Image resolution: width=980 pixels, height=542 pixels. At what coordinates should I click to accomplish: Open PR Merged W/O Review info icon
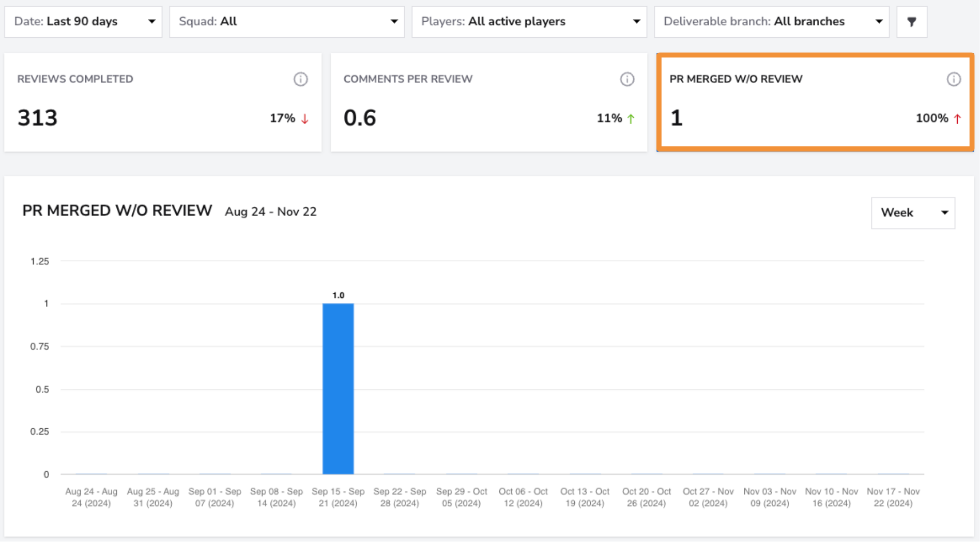pyautogui.click(x=954, y=79)
